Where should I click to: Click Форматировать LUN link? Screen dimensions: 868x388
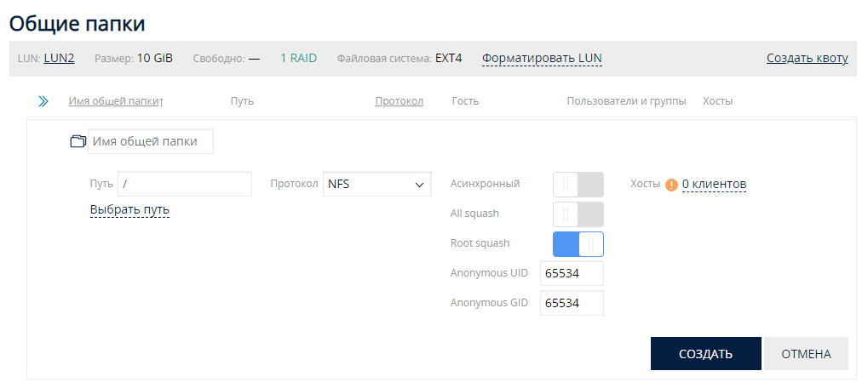coord(542,58)
